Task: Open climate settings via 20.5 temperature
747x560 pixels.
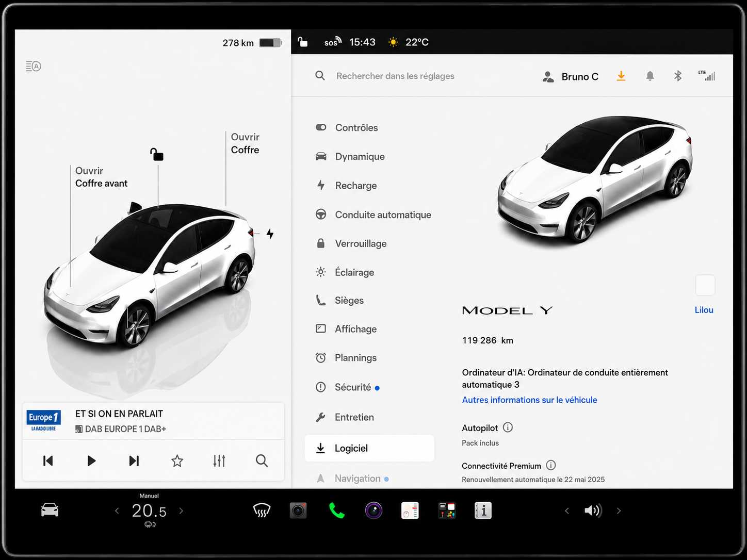Action: (x=149, y=510)
